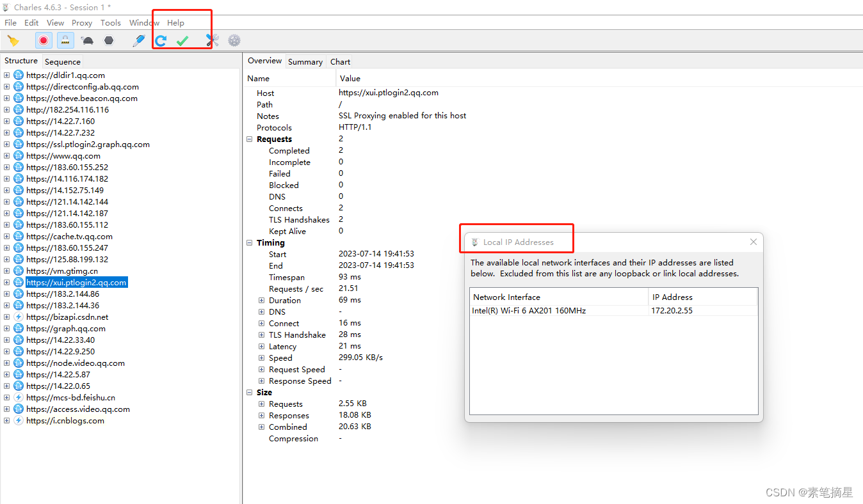863x504 pixels.
Task: Open the Edit menu
Action: point(31,22)
